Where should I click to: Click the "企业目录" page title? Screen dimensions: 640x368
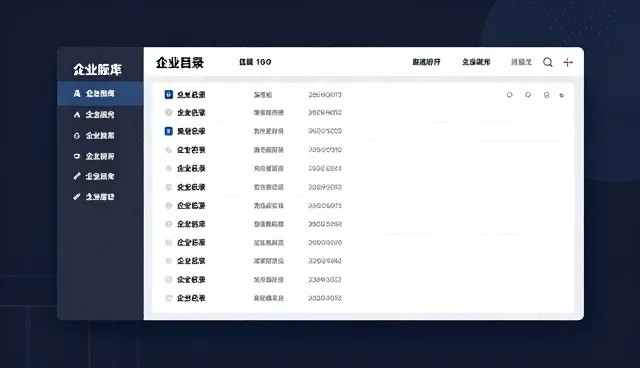pos(180,63)
